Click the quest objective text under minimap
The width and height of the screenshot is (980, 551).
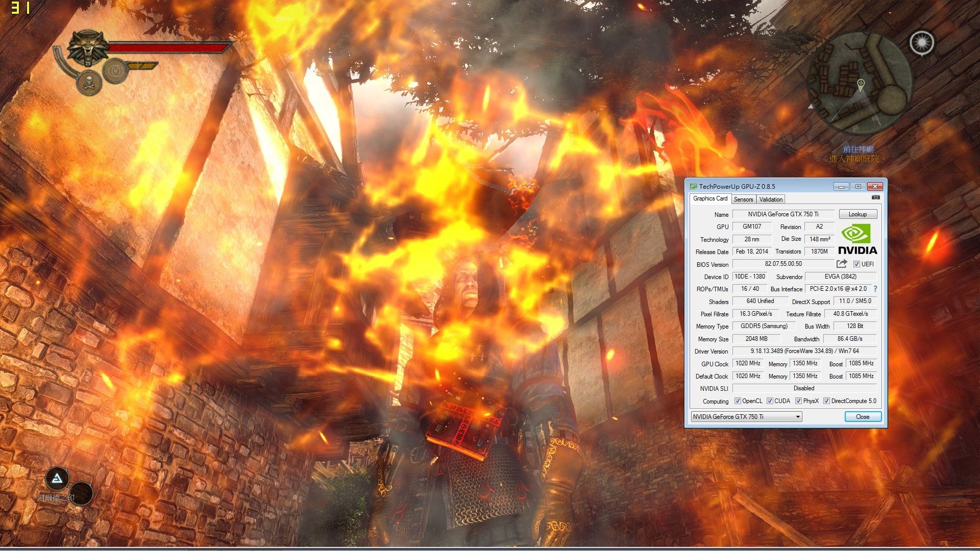click(x=857, y=154)
